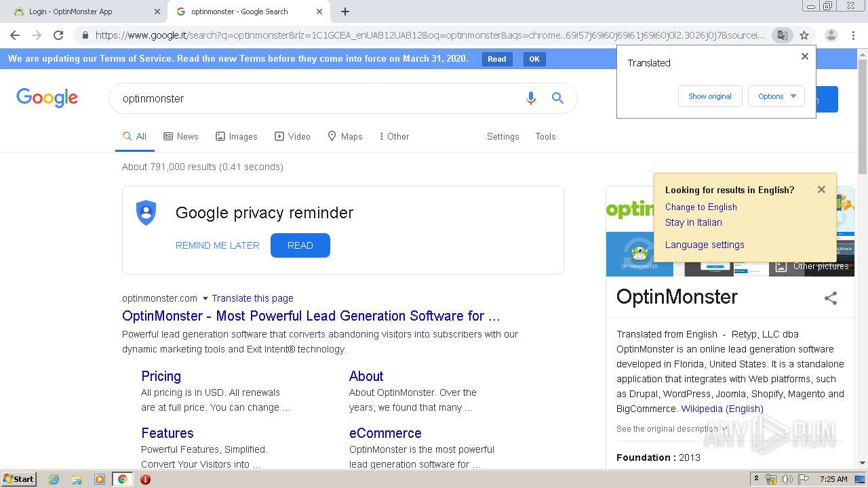868x488 pixels.
Task: Reload the page with refresh icon
Action: click(x=58, y=35)
